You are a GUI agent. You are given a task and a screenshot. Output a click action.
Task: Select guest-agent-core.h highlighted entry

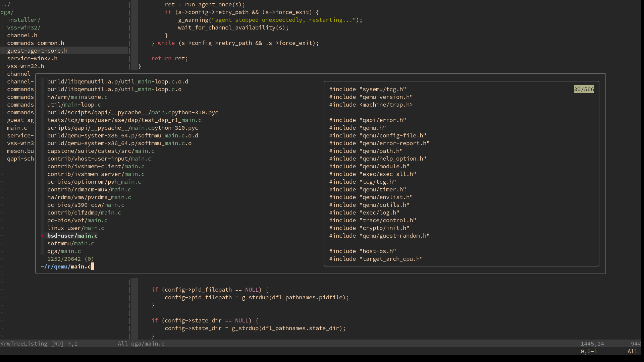(x=37, y=51)
